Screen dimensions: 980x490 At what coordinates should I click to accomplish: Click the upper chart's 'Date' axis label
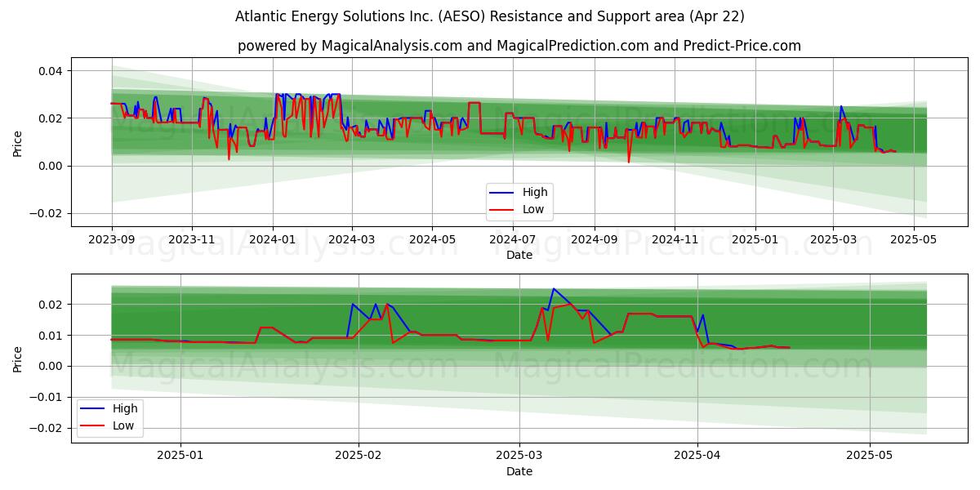519,255
